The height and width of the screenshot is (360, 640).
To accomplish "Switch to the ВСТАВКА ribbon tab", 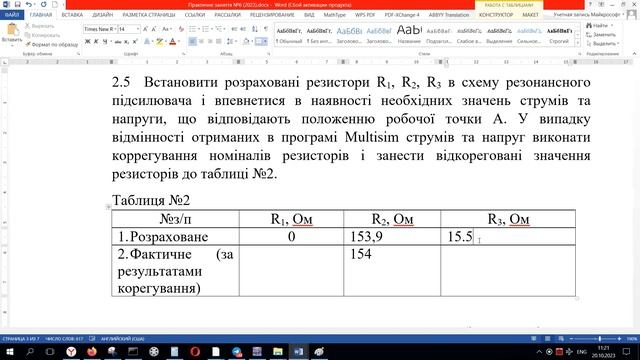I will [72, 15].
